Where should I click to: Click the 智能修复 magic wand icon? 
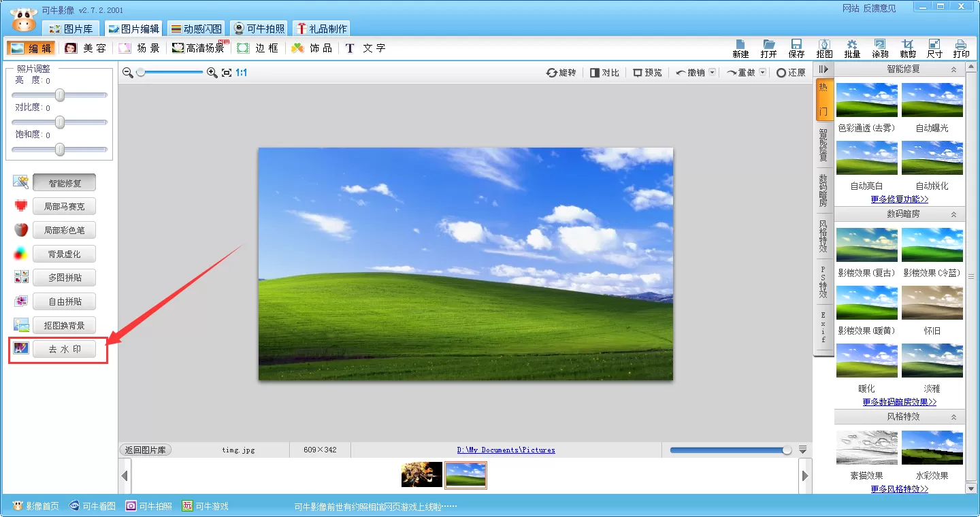[21, 182]
